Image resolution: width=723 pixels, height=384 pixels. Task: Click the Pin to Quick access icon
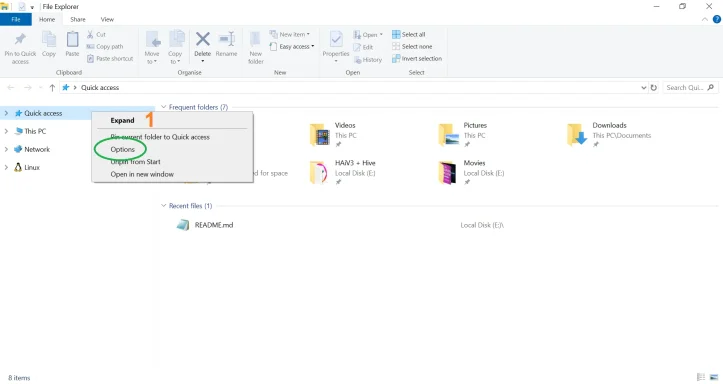tap(20, 40)
